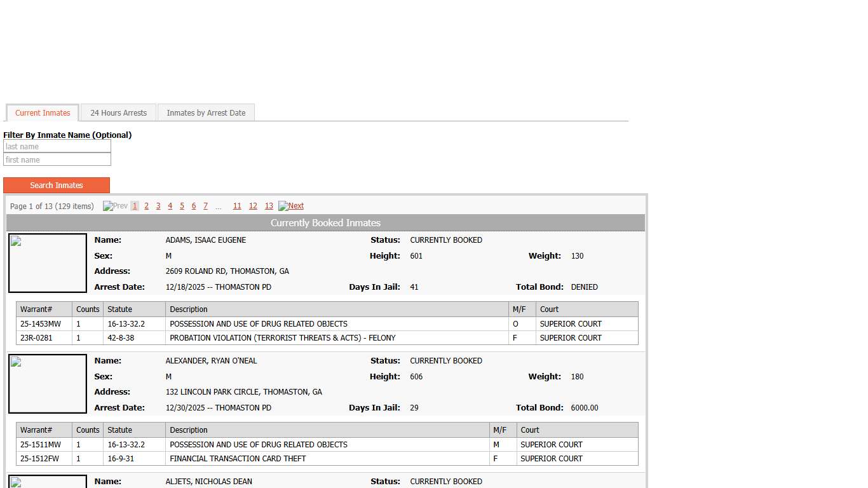This screenshot has width=868, height=488.
Task: Go to page 2 of results
Action: (x=146, y=206)
